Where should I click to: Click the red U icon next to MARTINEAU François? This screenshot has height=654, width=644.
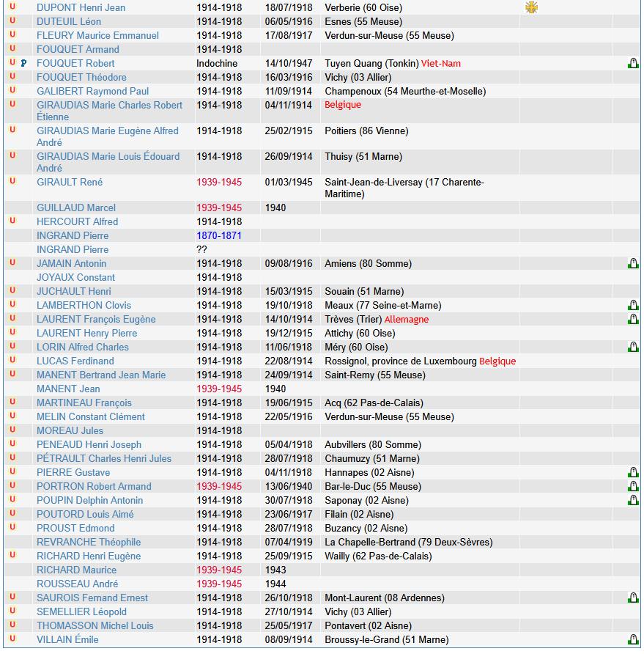(12, 402)
